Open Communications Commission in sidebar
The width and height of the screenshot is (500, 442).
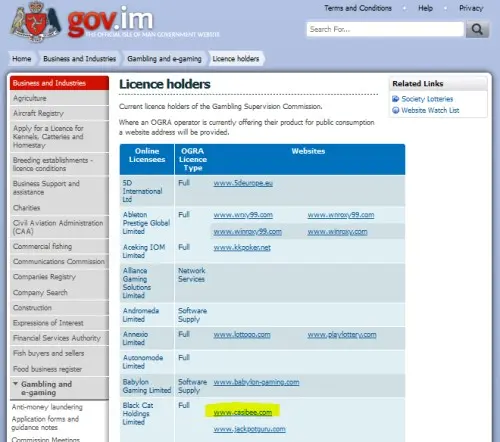pos(59,261)
